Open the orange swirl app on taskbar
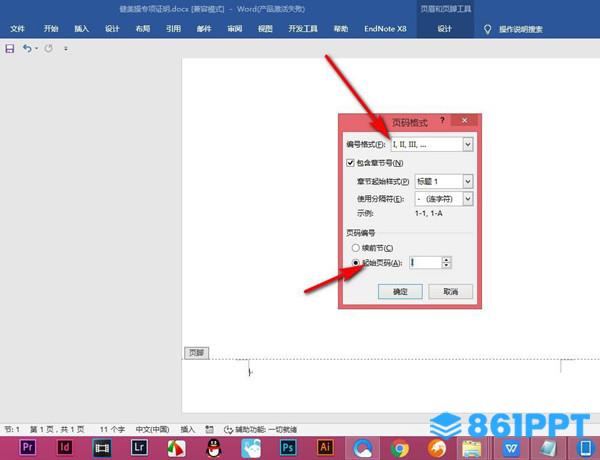 point(437,448)
